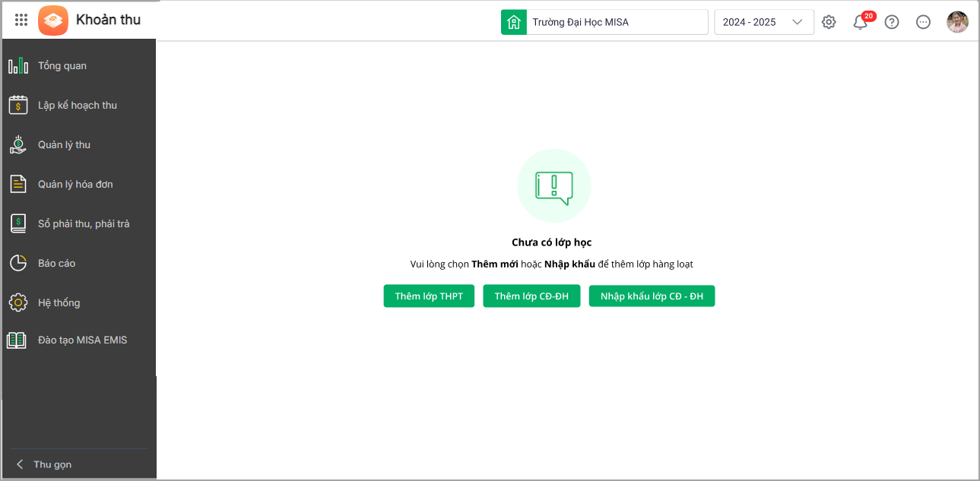Open settings gear in top bar
980x481 pixels.
pyautogui.click(x=829, y=22)
